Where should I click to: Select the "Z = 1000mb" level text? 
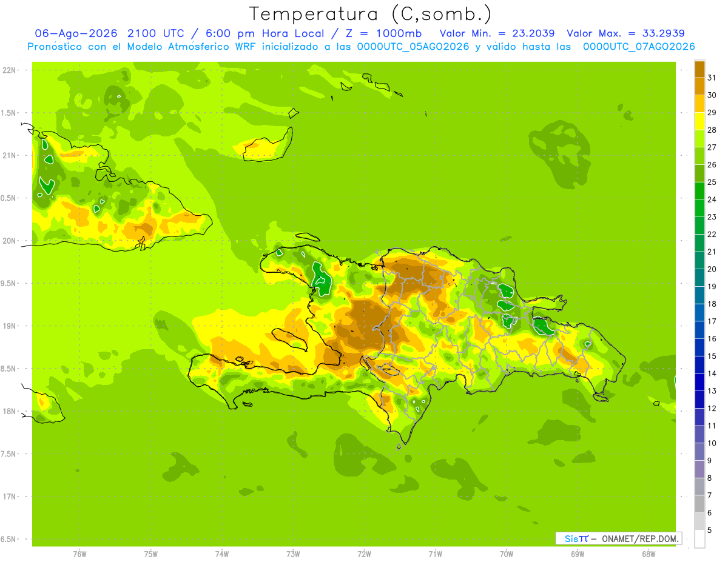tap(383, 33)
